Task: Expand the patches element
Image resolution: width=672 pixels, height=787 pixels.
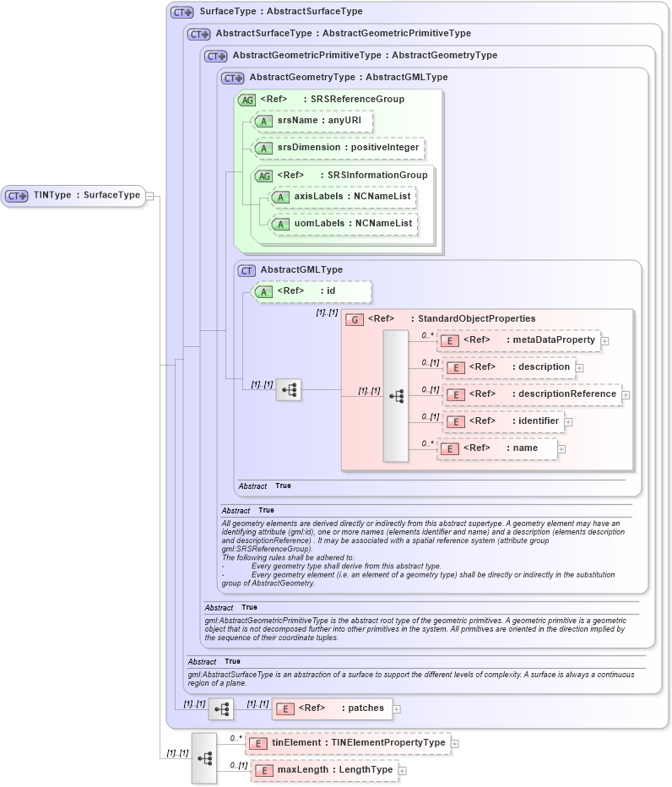Action: point(397,709)
